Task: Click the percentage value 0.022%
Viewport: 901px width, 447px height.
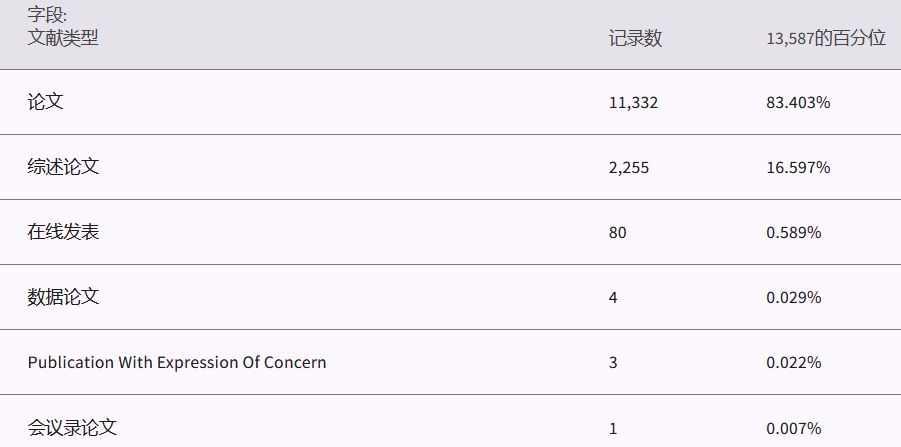Action: 794,363
